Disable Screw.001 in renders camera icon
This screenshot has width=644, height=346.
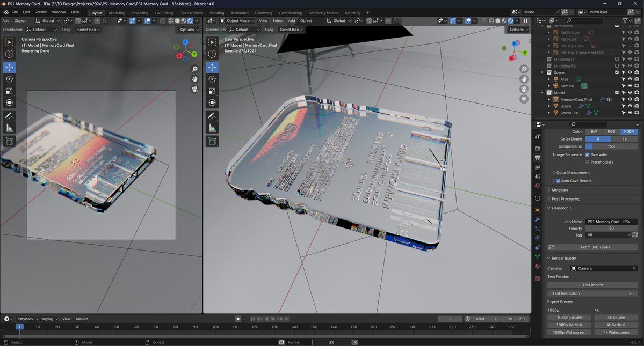(x=636, y=113)
